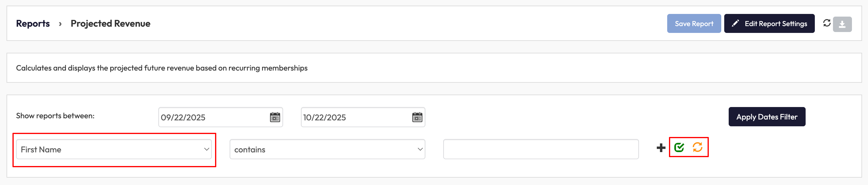Go to Reports in the breadcrumb
The height and width of the screenshot is (185, 868).
33,23
